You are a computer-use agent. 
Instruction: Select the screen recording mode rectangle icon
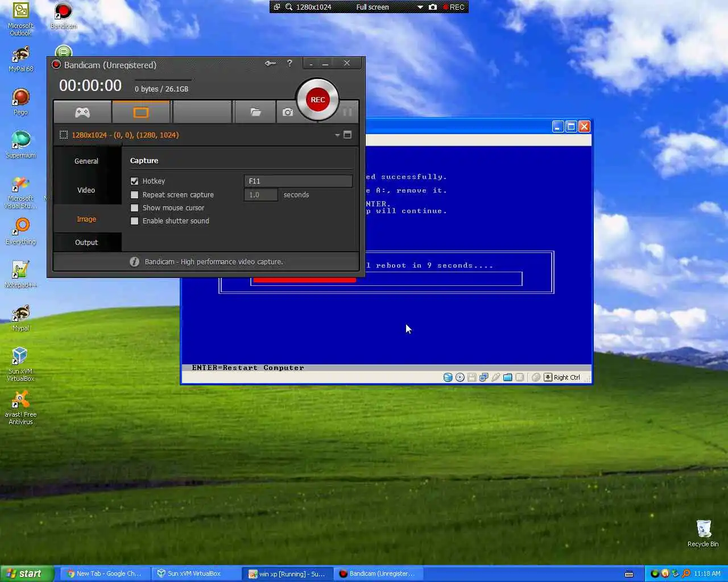click(141, 112)
